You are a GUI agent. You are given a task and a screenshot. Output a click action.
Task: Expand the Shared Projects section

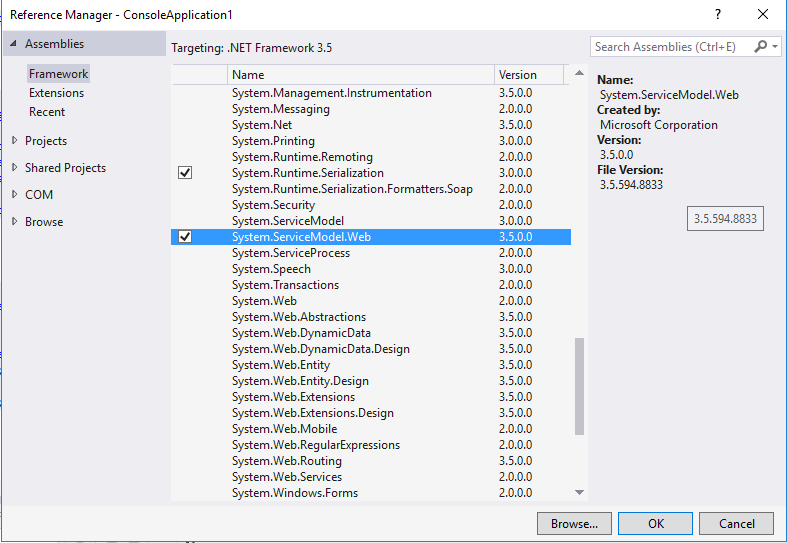point(14,168)
